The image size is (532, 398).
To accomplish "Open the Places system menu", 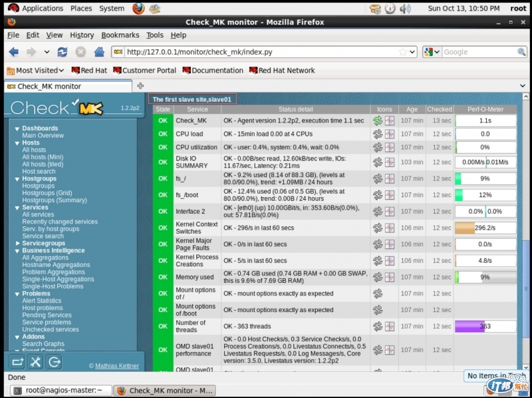I will [81, 9].
